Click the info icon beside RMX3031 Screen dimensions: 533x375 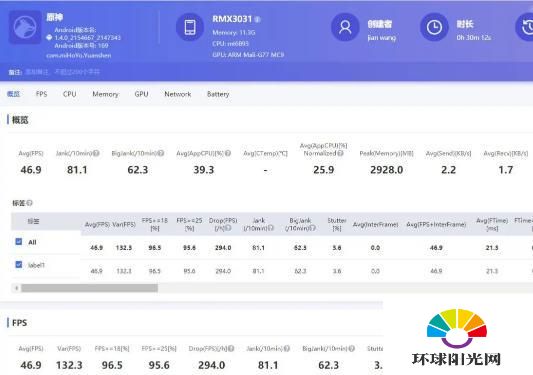click(258, 19)
